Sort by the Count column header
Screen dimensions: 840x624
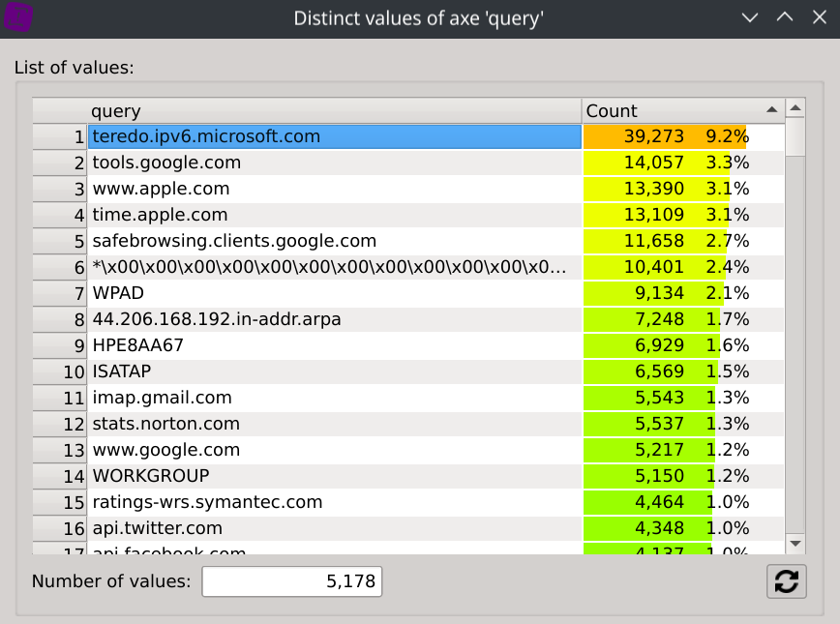click(677, 110)
